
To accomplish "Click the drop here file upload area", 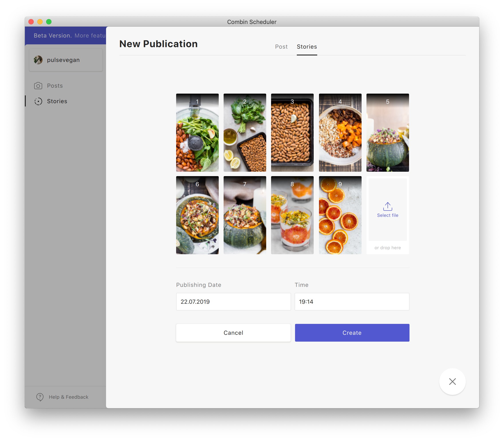I will click(x=388, y=247).
